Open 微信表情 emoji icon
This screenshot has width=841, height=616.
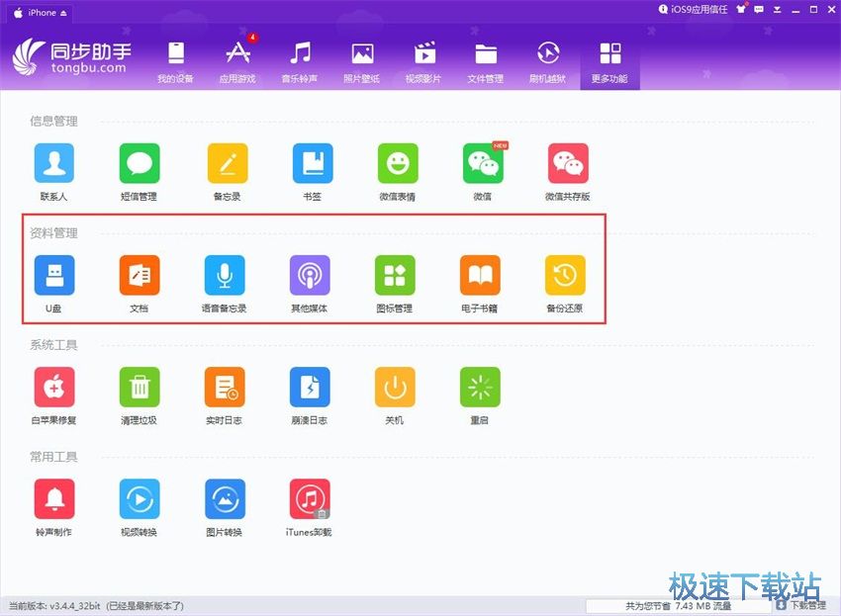398,163
